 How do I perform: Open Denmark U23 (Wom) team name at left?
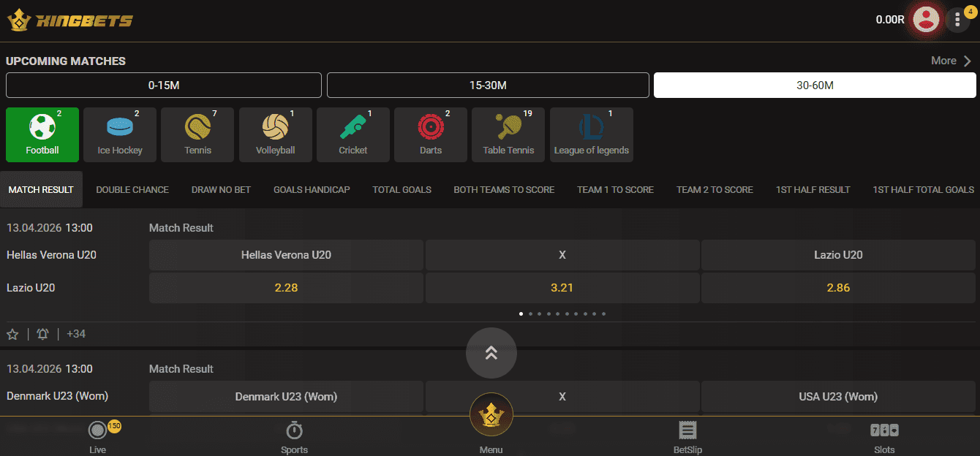pos(57,396)
